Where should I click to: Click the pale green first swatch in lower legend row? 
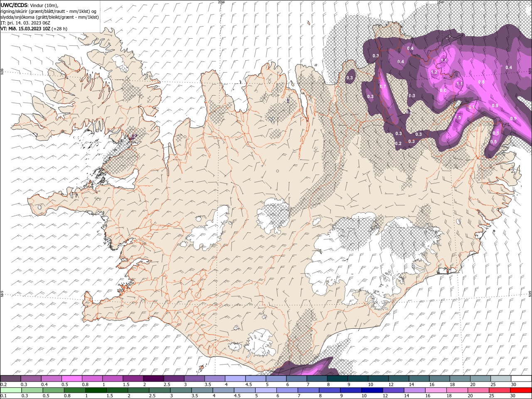[11, 390]
